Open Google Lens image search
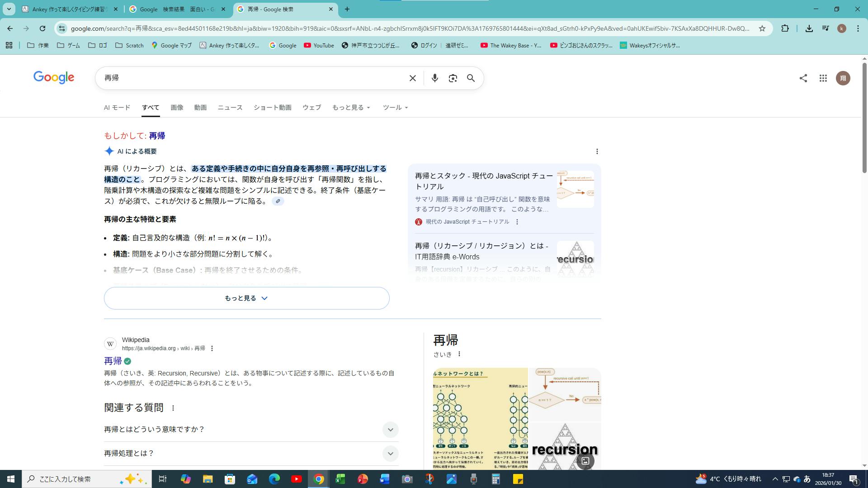The height and width of the screenshot is (488, 868). 453,78
